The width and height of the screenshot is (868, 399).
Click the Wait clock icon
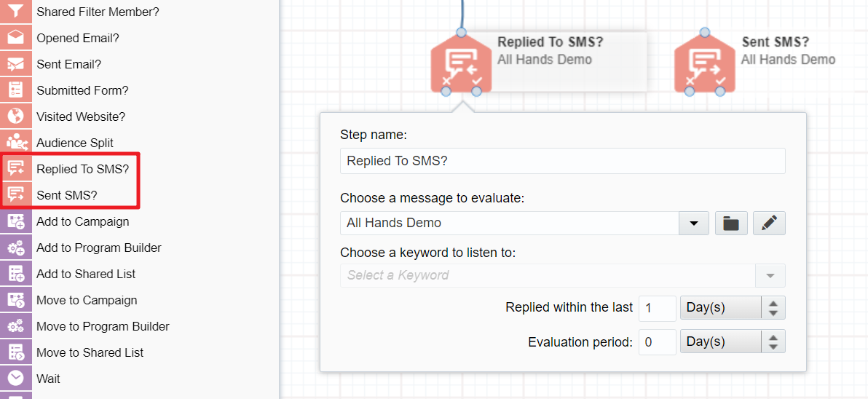pos(15,379)
